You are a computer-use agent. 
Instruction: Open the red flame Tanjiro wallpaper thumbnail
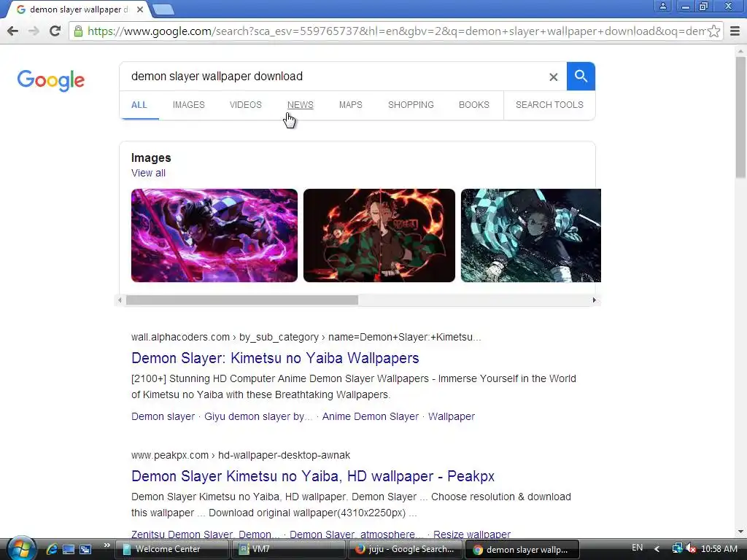[x=379, y=236]
